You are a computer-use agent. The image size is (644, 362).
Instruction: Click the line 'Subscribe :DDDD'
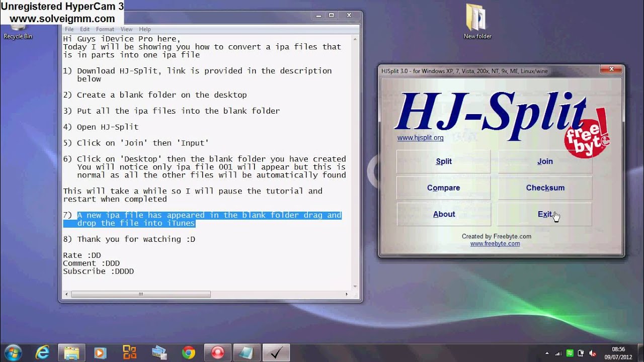point(98,271)
